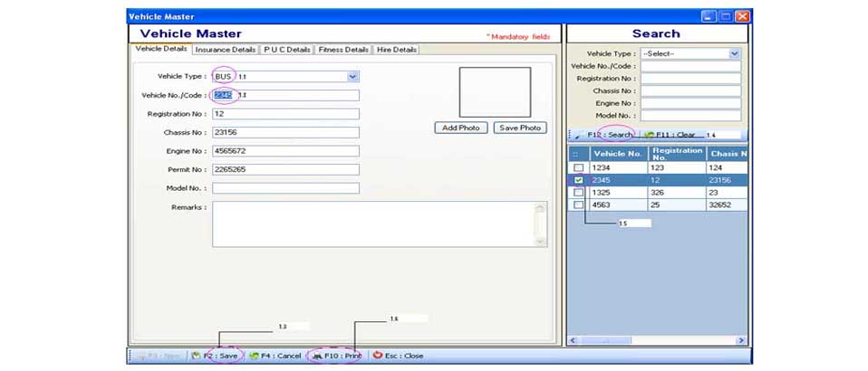This screenshot has height=371, width=868.
Task: Open the Vehicle Type dropdown showing BUS
Action: 353,77
